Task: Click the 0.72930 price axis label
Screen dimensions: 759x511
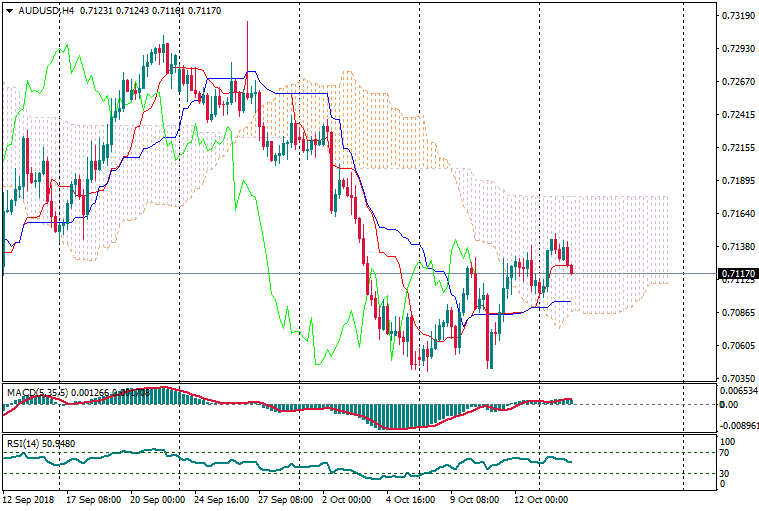Action: (x=738, y=49)
